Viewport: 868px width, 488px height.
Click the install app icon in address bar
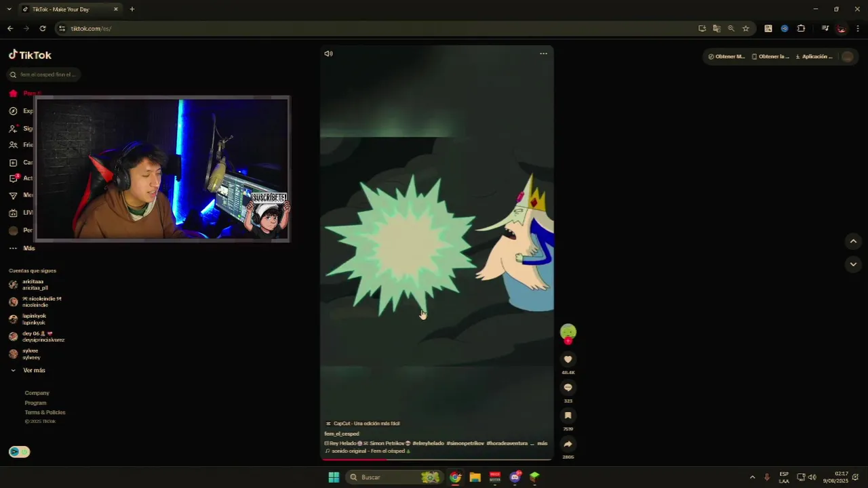702,28
